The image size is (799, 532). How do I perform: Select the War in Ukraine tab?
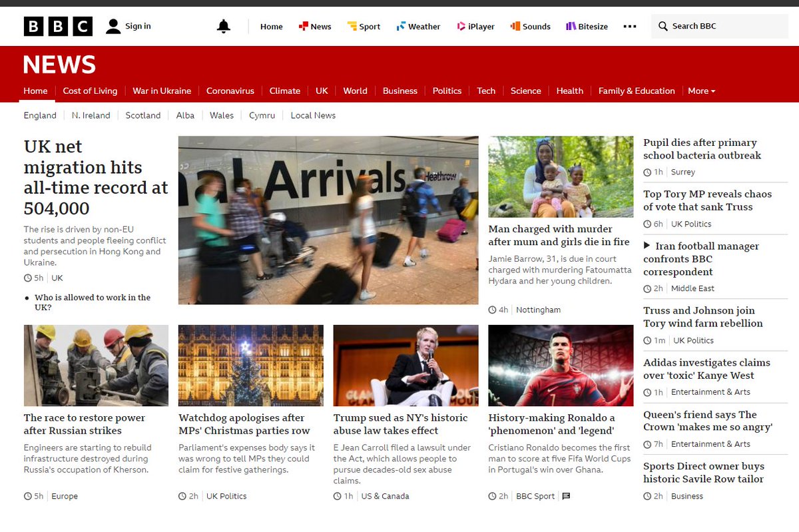[x=162, y=91]
